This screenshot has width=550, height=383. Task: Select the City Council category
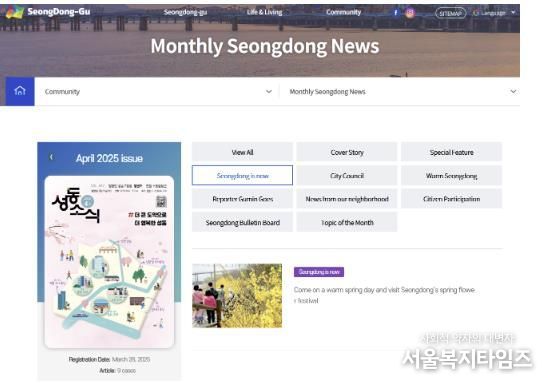(347, 175)
